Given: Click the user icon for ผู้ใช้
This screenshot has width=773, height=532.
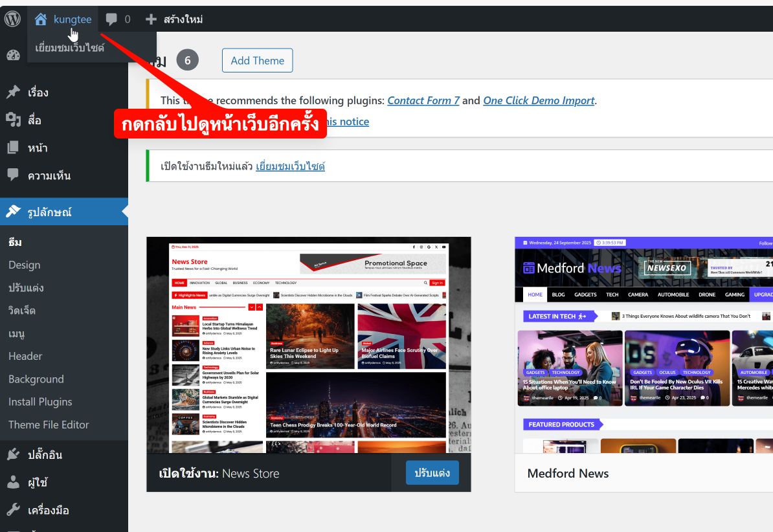Looking at the screenshot, I should (x=13, y=482).
